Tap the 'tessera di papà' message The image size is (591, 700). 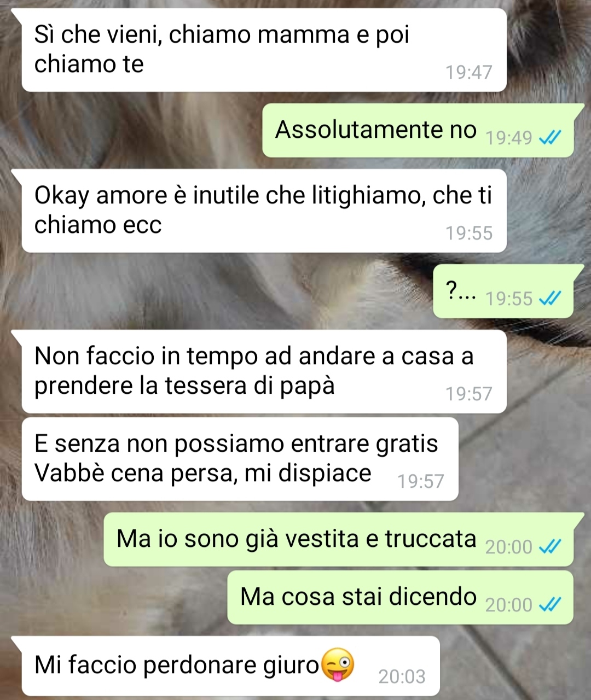point(264,371)
